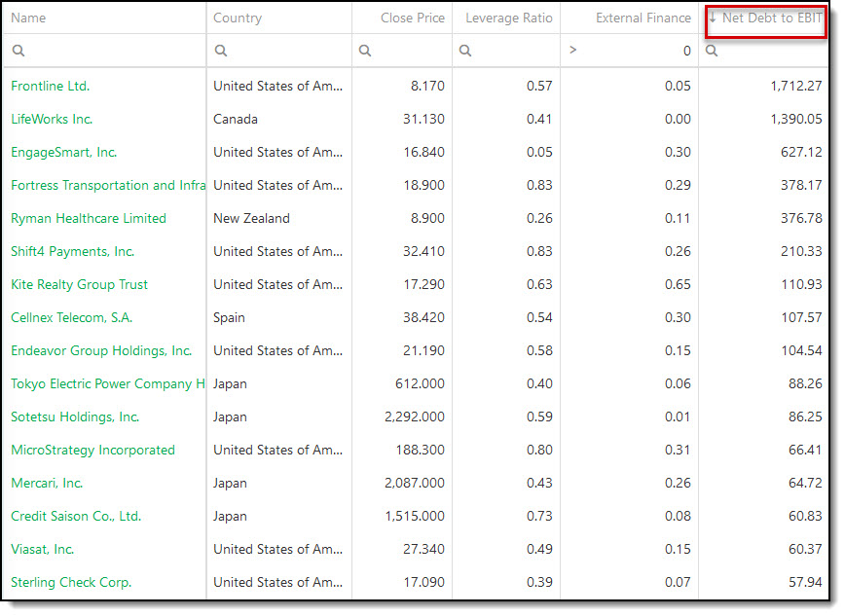The width and height of the screenshot is (845, 616).
Task: Open the Endeavor Group Holdings, Inc. link
Action: (101, 351)
